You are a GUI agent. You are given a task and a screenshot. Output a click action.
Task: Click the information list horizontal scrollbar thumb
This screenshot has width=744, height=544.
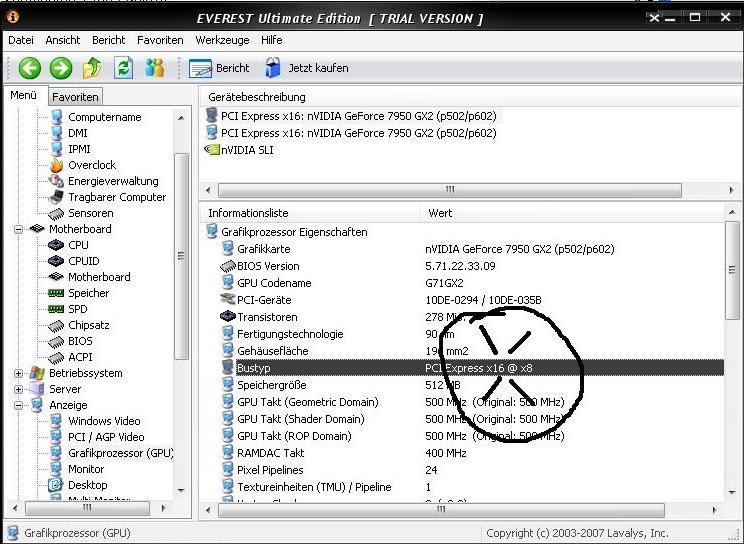tap(441, 510)
